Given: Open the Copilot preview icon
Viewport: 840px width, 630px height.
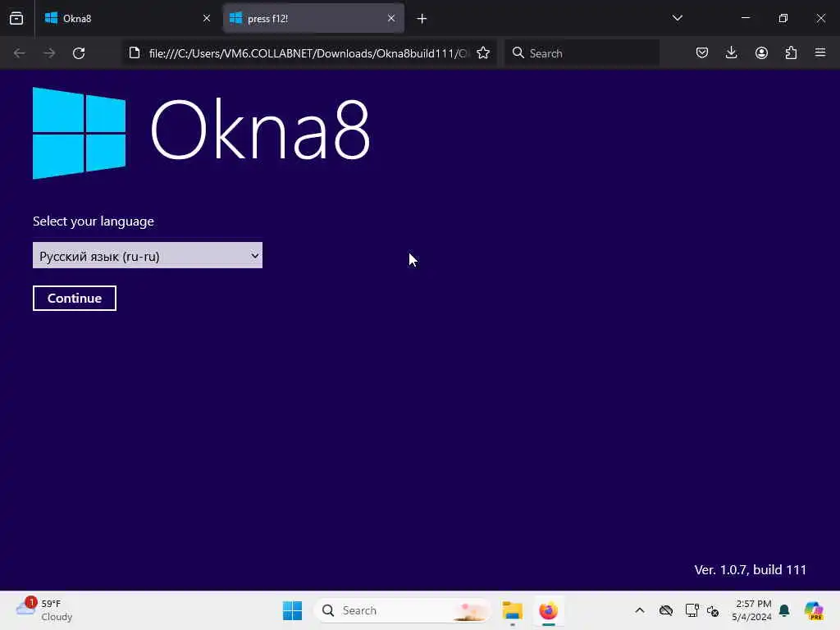Looking at the screenshot, I should point(813,610).
